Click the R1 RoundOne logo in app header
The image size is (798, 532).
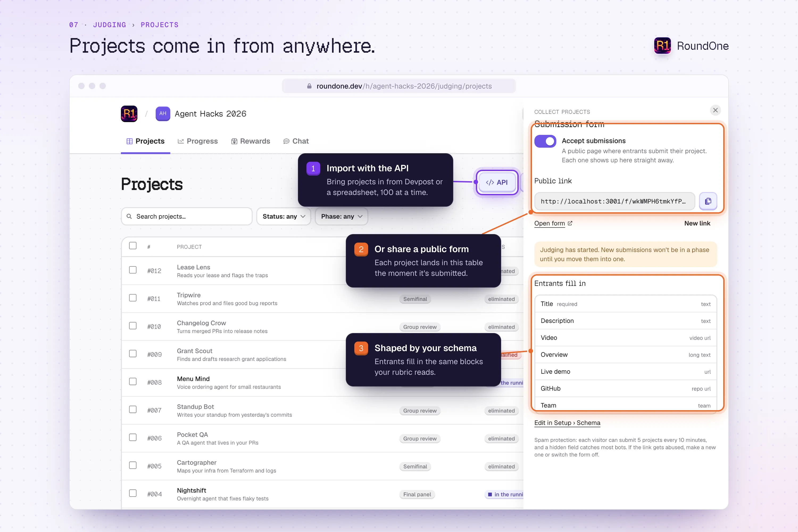click(129, 114)
